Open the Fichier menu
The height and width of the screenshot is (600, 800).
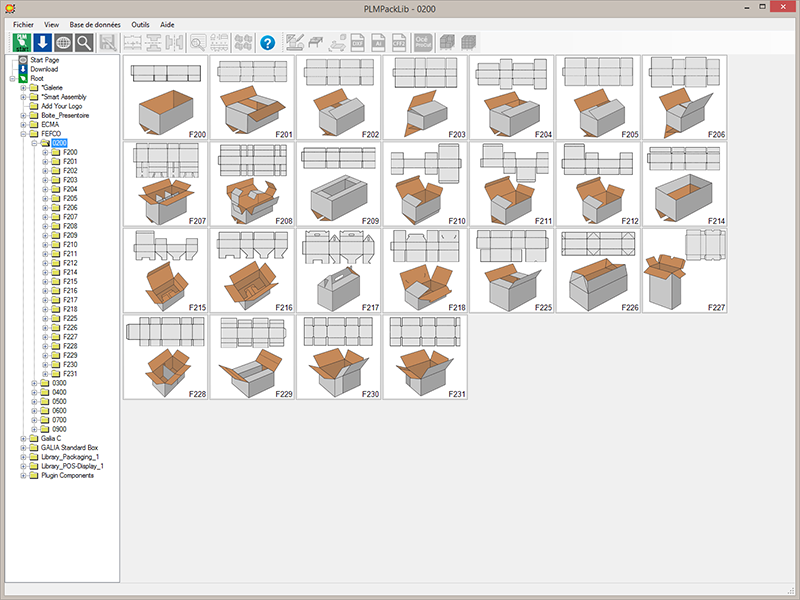(x=23, y=23)
